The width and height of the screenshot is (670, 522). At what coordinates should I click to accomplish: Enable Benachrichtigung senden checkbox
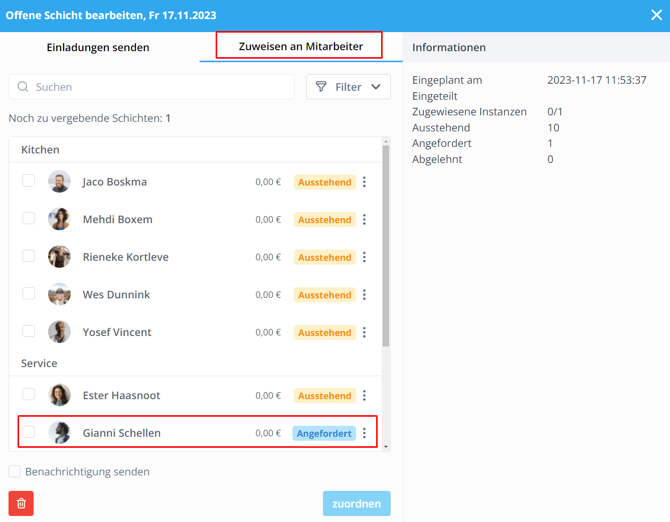15,471
